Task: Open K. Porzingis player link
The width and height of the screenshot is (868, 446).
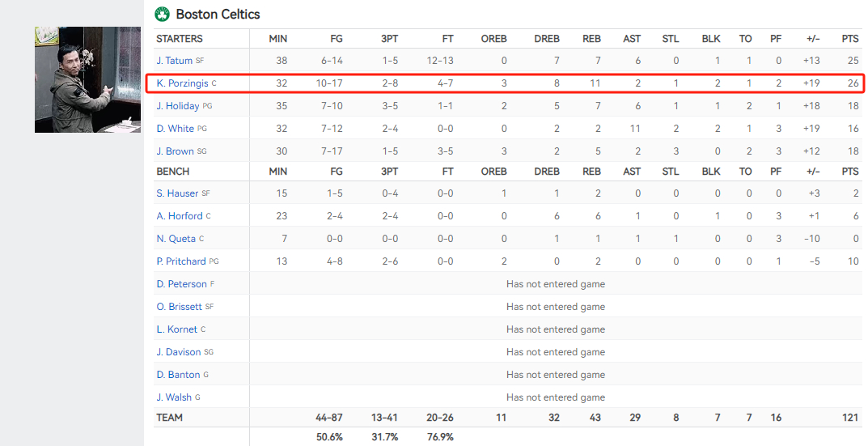Action: (x=182, y=83)
